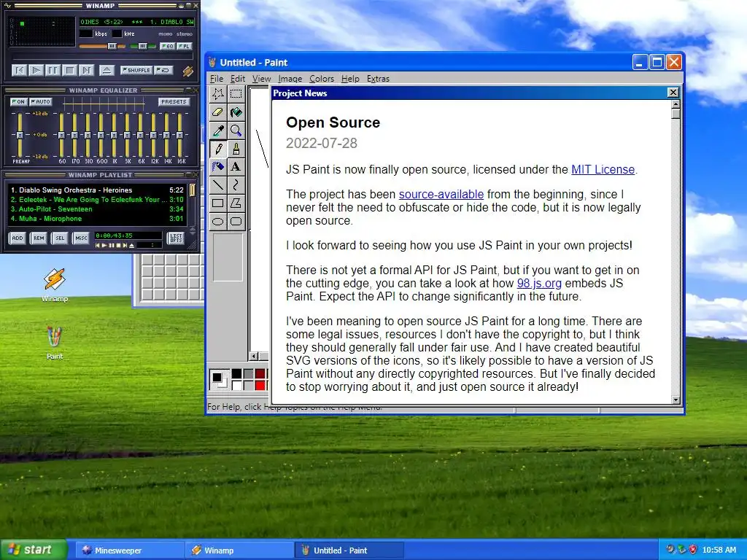This screenshot has height=560, width=747.
Task: Open the playlist LIST OPTS menu
Action: click(x=176, y=238)
